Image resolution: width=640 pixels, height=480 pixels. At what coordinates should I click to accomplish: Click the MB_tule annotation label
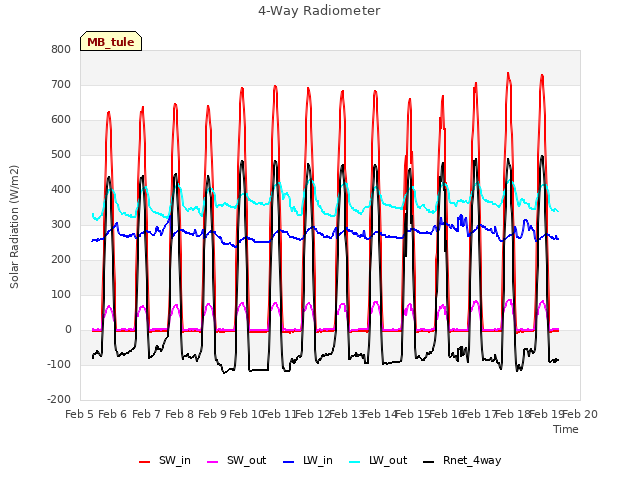[111, 42]
